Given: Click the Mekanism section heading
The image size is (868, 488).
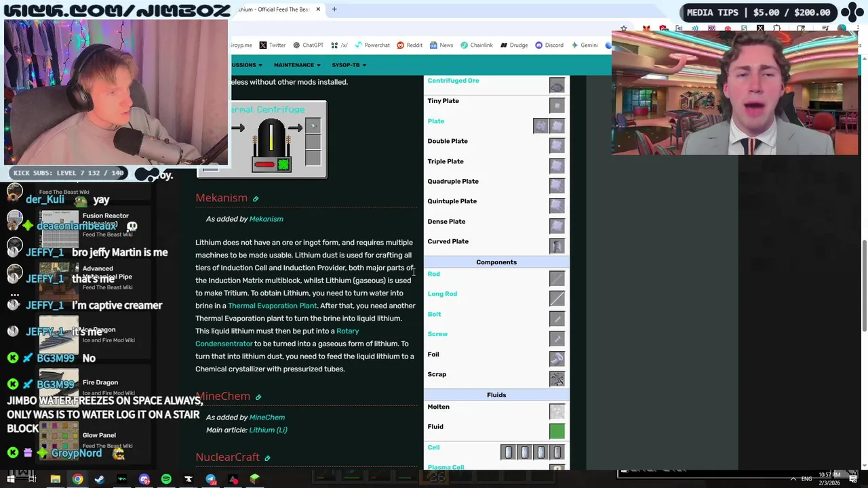Looking at the screenshot, I should (x=221, y=198).
